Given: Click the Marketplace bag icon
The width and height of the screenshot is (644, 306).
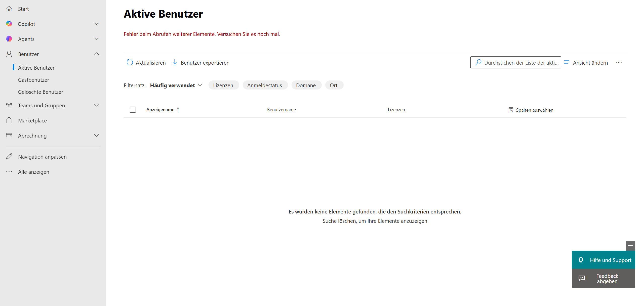Looking at the screenshot, I should point(9,120).
